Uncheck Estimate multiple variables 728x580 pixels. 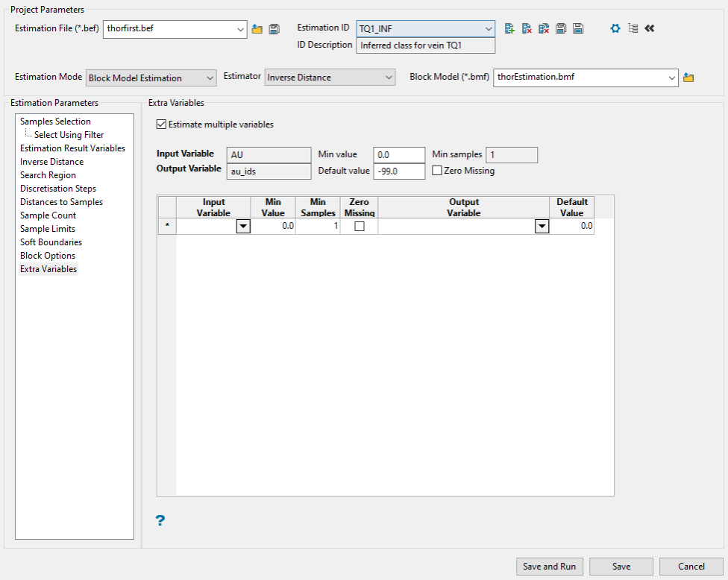click(x=161, y=124)
